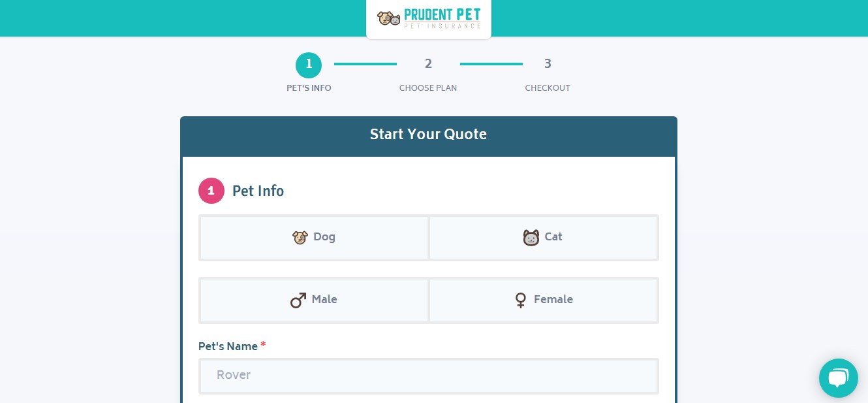Click the male gender symbol
Image resolution: width=868 pixels, height=403 pixels.
[x=298, y=300]
